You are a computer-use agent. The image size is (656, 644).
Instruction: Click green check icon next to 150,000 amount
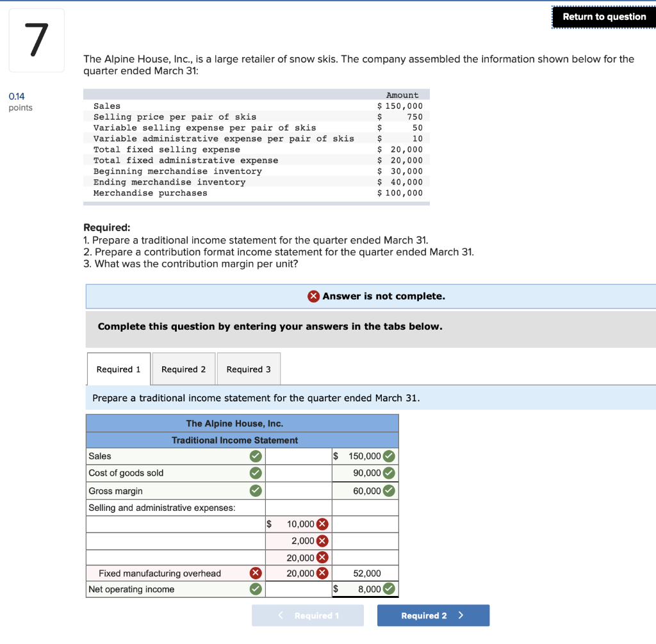point(389,456)
